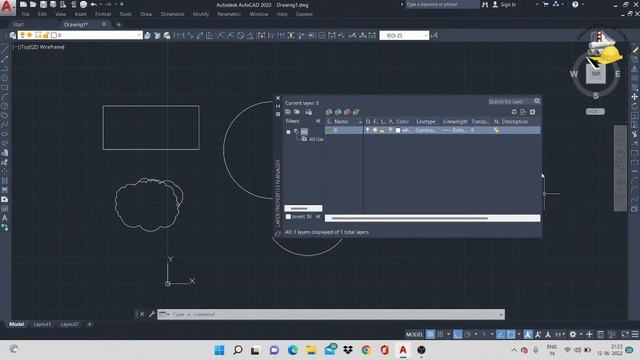
Task: Add a new layout with plus button
Action: (89, 324)
